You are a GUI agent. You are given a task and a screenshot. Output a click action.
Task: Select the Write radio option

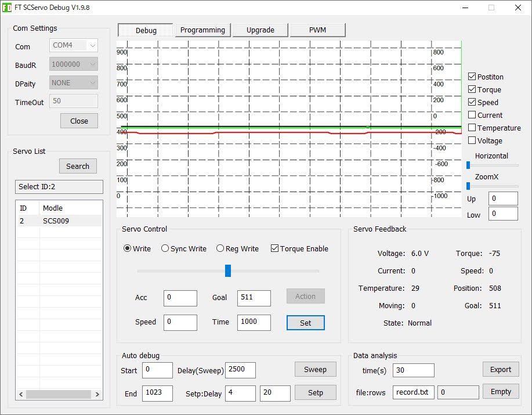tap(127, 248)
